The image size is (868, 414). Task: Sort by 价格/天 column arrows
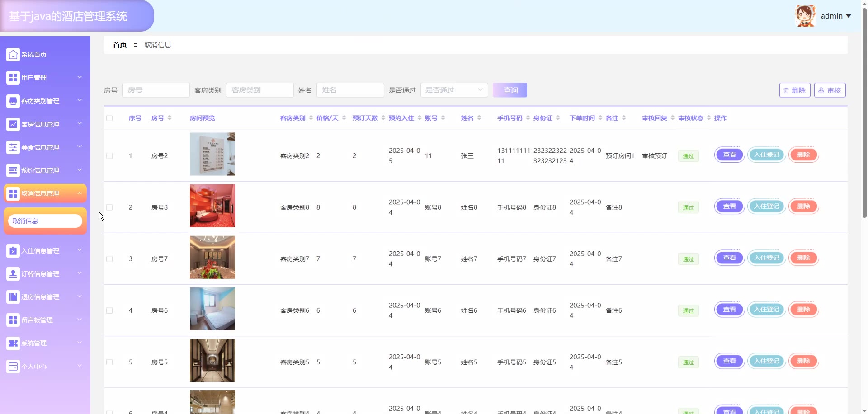coord(344,118)
